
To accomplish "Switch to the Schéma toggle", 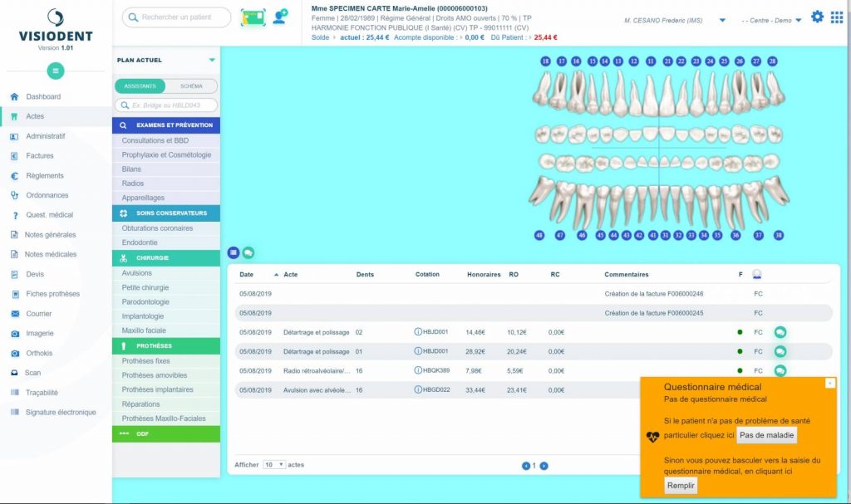I will tap(191, 86).
